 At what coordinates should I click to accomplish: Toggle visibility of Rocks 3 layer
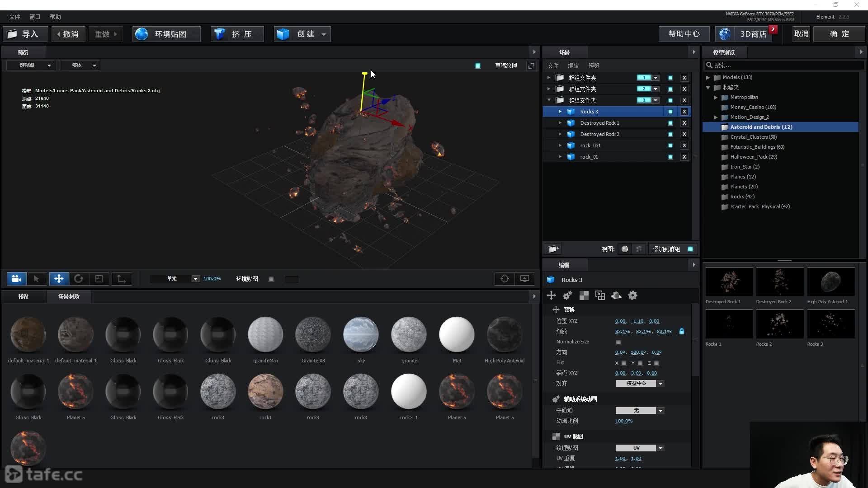tap(670, 112)
